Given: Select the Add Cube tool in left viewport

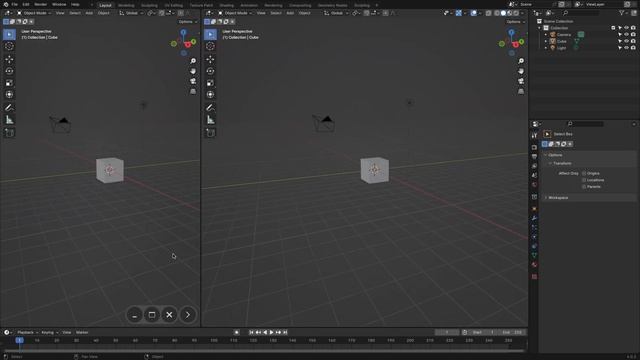Looking at the screenshot, I should coord(9,133).
